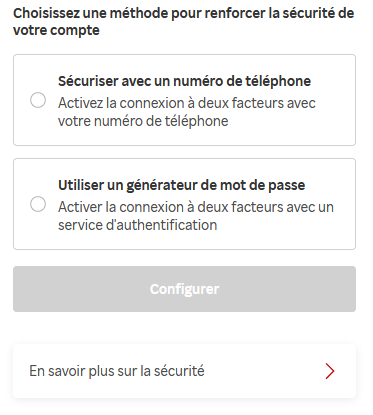Viewport: 373px width, 415px height.
Task: Click the Activez la connexion à deux facteurs line
Action: (187, 103)
